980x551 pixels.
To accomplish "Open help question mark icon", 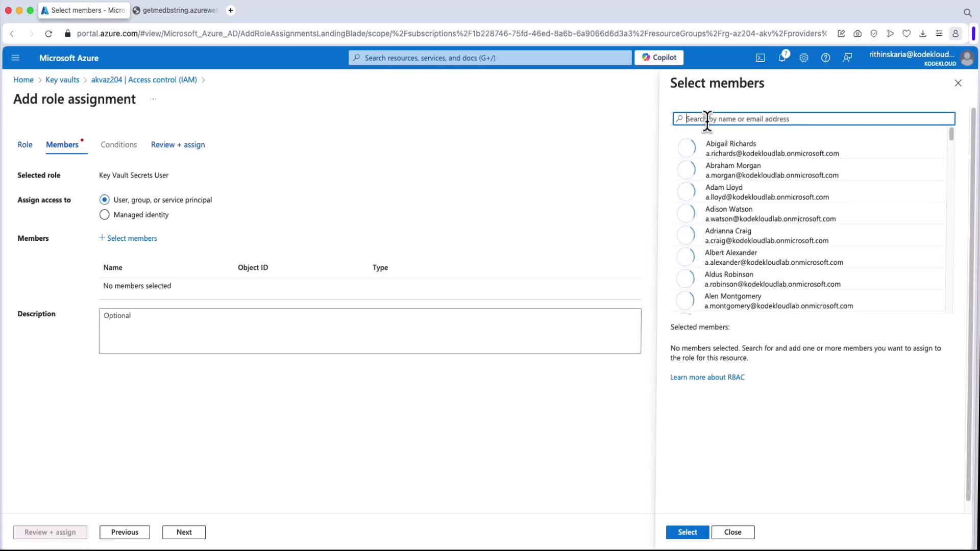I will 825,58.
